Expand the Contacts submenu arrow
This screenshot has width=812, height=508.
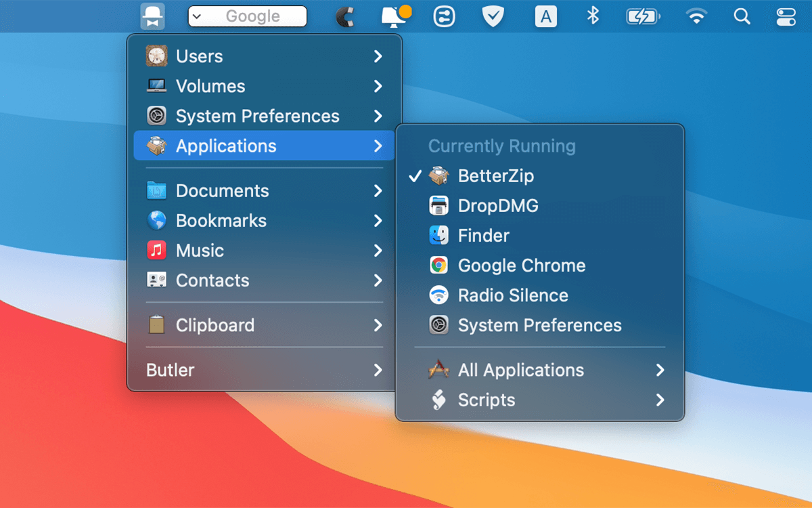tap(378, 280)
